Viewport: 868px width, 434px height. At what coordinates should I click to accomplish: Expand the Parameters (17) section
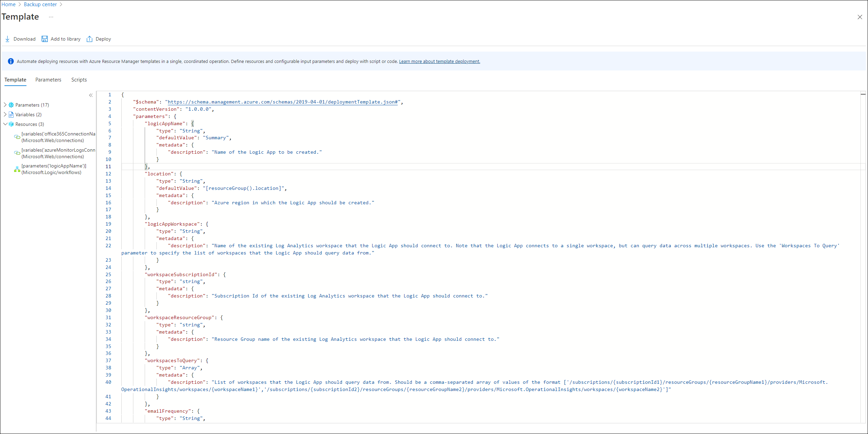click(6, 104)
